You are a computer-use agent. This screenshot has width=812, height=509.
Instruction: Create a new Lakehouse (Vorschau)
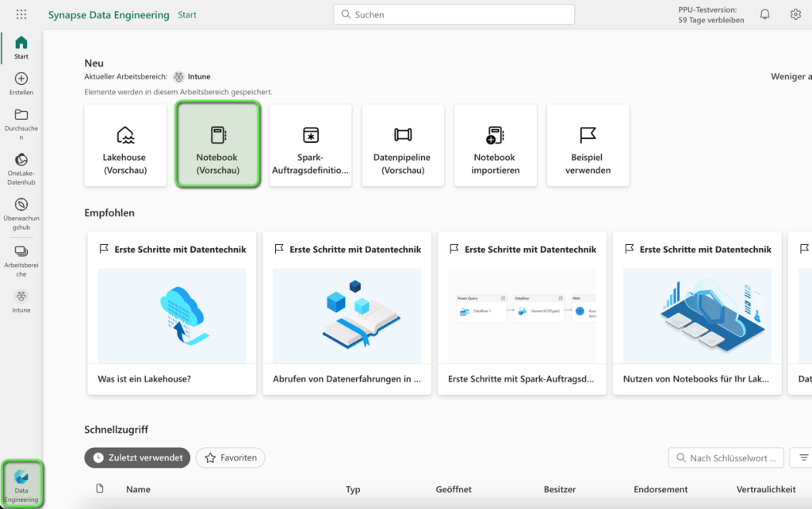(x=124, y=146)
